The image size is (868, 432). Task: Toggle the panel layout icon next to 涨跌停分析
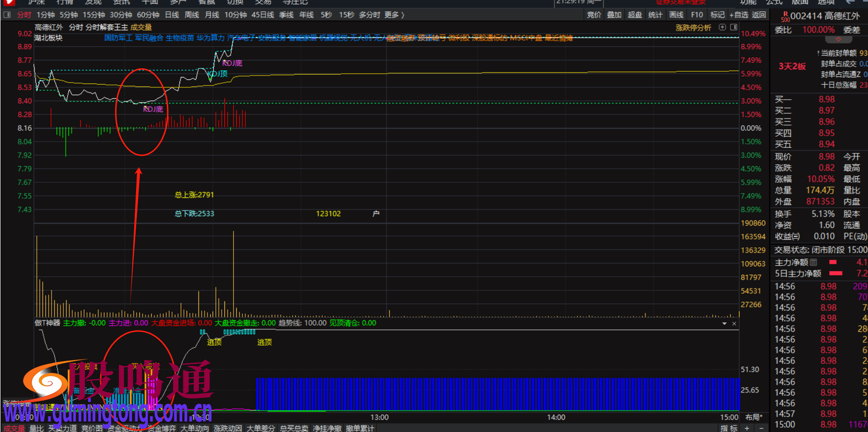(x=733, y=27)
